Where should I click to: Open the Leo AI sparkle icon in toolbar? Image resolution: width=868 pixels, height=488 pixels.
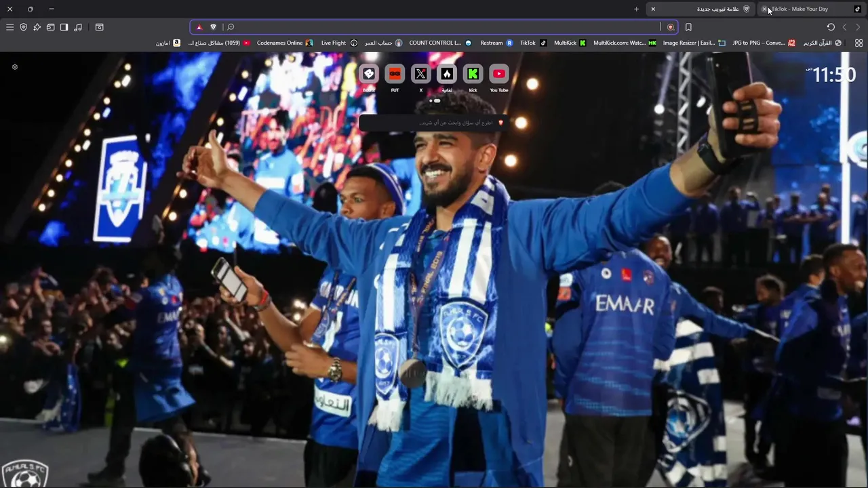pyautogui.click(x=37, y=27)
